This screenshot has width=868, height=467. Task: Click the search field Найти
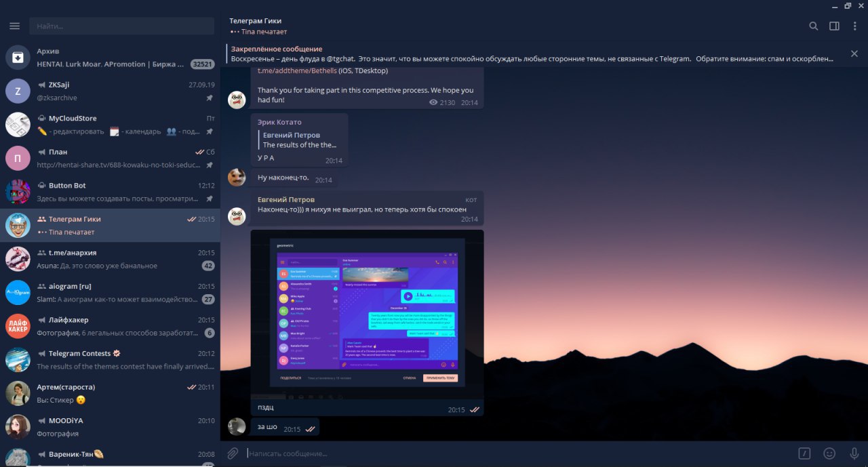tap(121, 26)
